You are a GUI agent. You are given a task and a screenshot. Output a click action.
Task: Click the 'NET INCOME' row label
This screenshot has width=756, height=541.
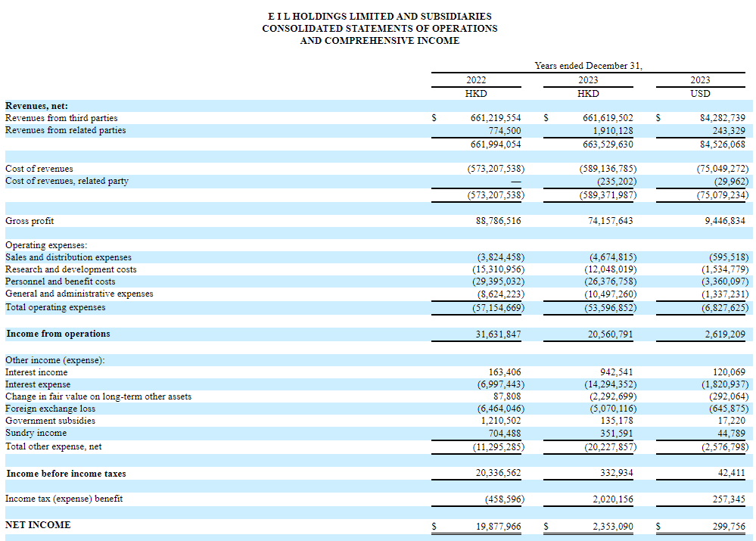click(x=38, y=524)
